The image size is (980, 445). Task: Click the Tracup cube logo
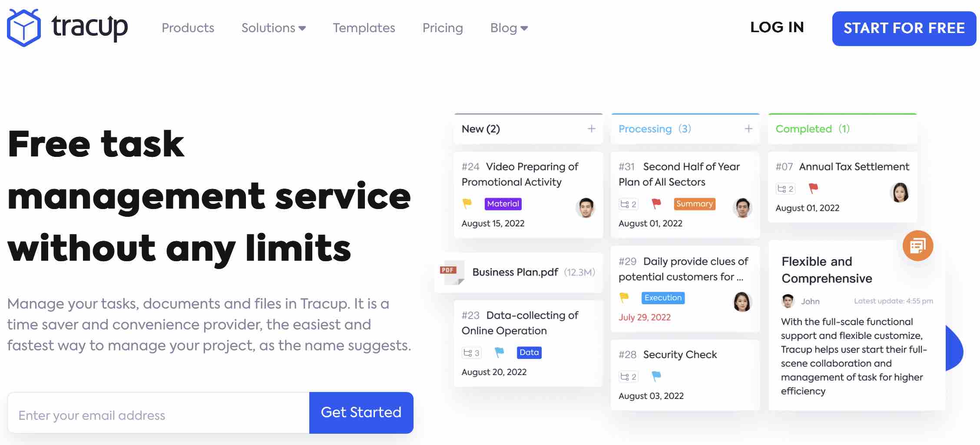tap(24, 28)
